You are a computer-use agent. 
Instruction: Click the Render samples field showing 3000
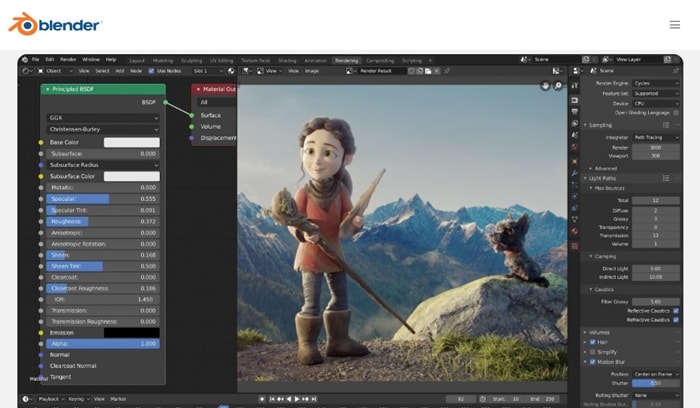point(656,148)
